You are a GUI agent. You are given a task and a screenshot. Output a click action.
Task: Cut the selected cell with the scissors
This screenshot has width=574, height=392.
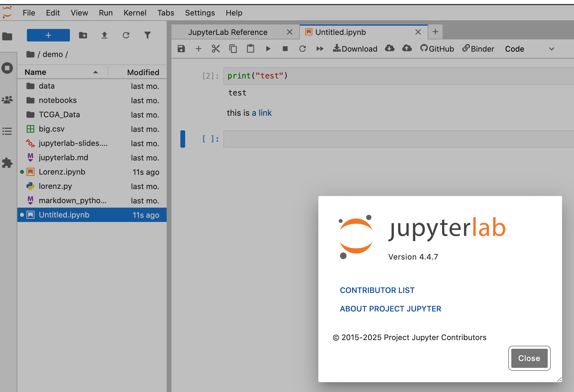(x=216, y=49)
